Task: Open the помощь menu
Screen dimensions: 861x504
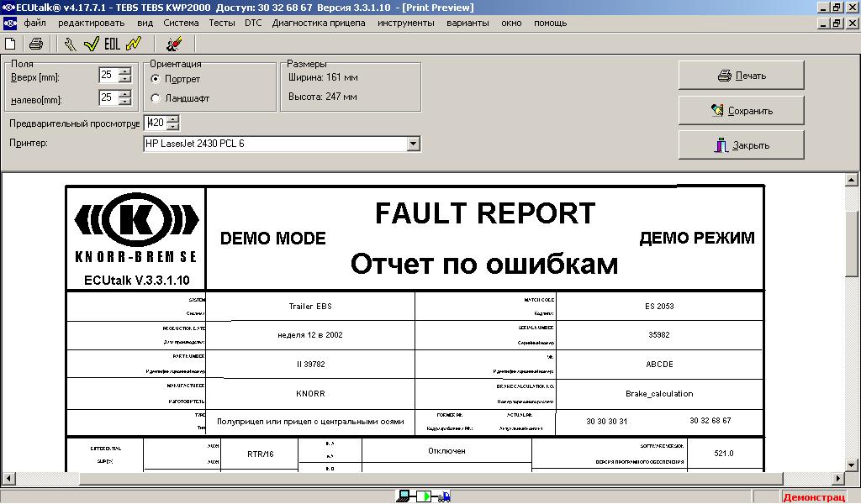Action: pos(550,23)
